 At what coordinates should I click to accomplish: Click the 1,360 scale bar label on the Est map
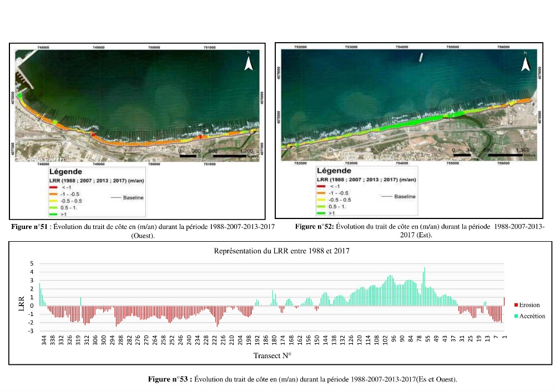522,150
